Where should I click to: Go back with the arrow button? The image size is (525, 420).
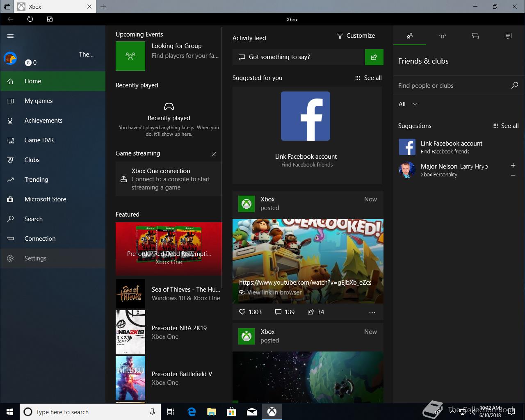click(x=11, y=19)
